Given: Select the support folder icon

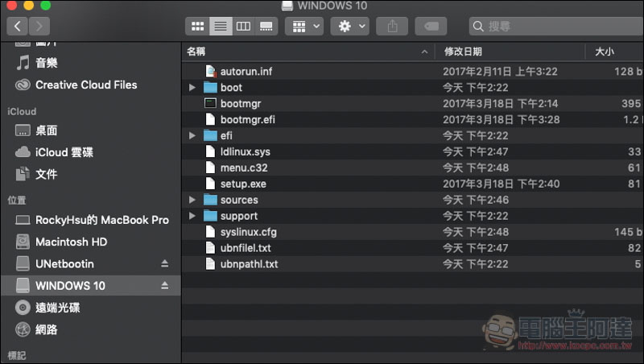Looking at the screenshot, I should coord(210,216).
